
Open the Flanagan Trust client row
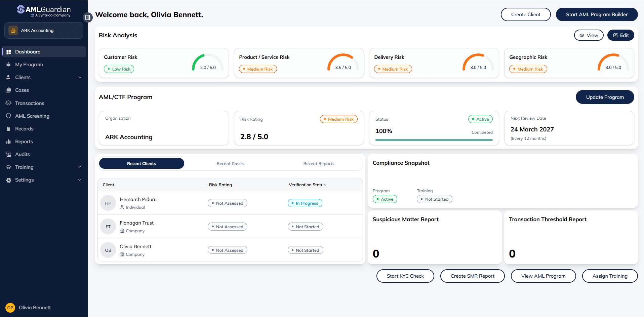click(136, 223)
